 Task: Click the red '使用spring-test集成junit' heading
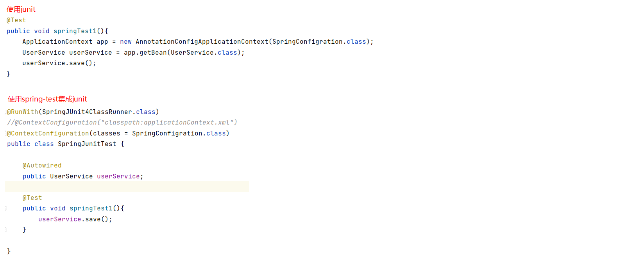(47, 99)
